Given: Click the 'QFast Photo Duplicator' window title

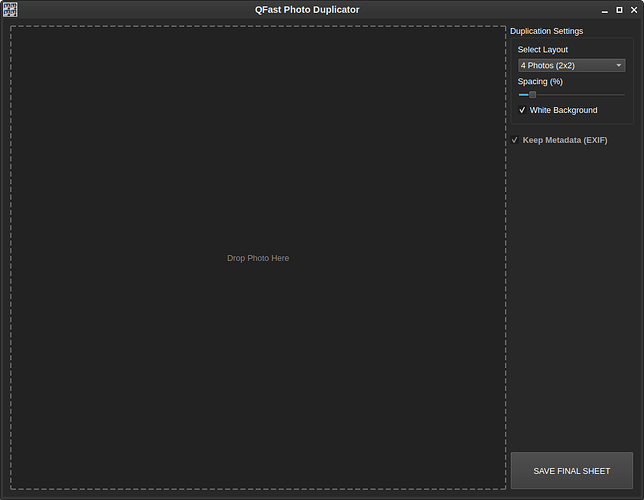Looking at the screenshot, I should click(307, 10).
